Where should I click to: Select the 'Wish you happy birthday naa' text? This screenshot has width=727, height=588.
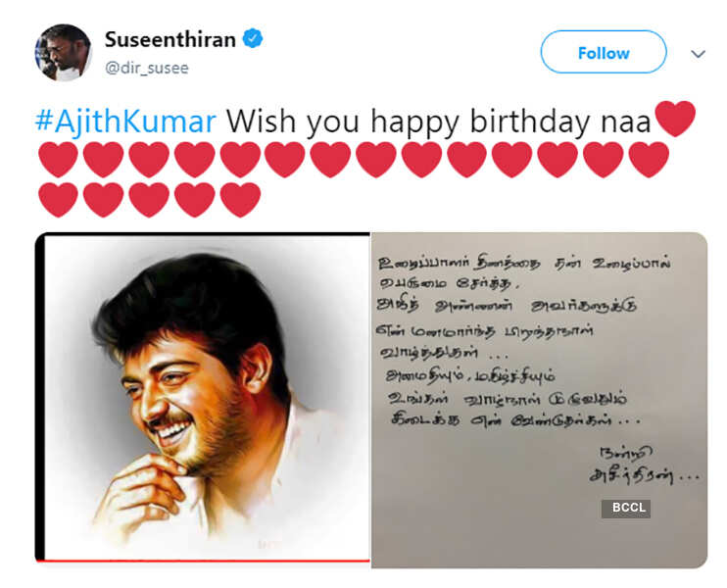(x=439, y=122)
